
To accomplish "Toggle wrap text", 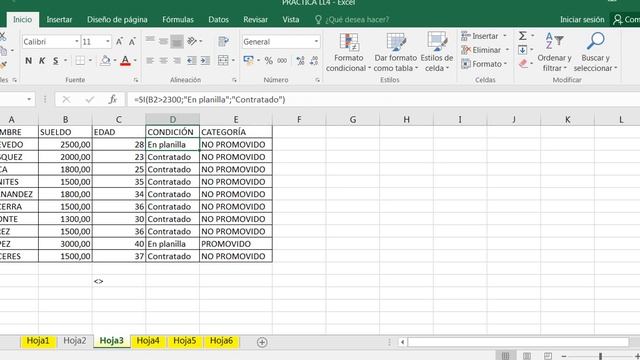I will coord(223,41).
